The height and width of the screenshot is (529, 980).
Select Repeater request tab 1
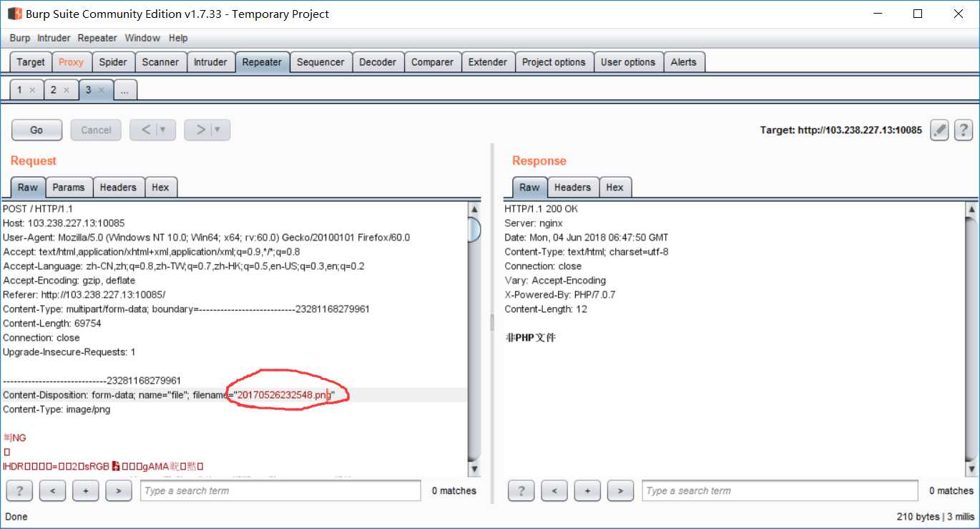point(19,90)
